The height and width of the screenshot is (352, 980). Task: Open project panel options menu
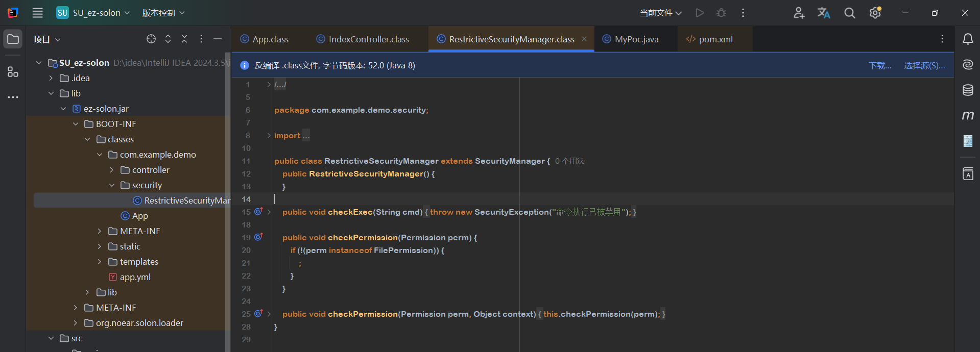pos(201,39)
